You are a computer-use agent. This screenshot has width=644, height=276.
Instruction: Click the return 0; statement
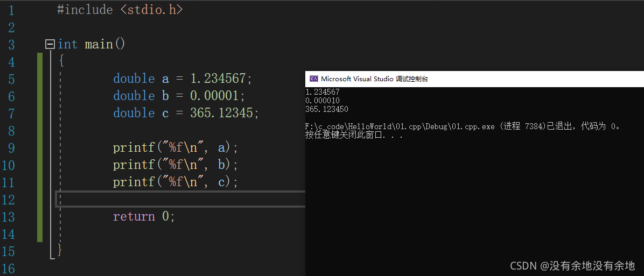pyautogui.click(x=144, y=216)
